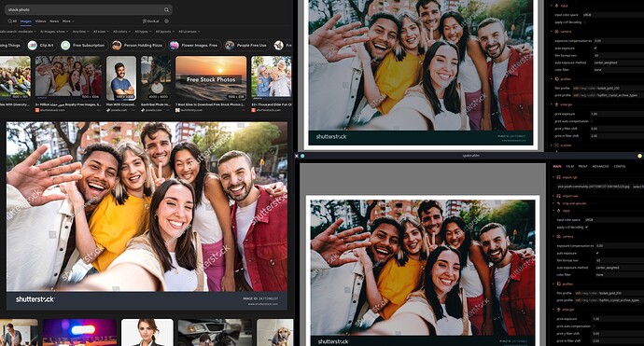Screen dimensions: 644x346
Task: Toggle auto exposure checkbox in lower spektrafilm window
Action: [x=596, y=253]
